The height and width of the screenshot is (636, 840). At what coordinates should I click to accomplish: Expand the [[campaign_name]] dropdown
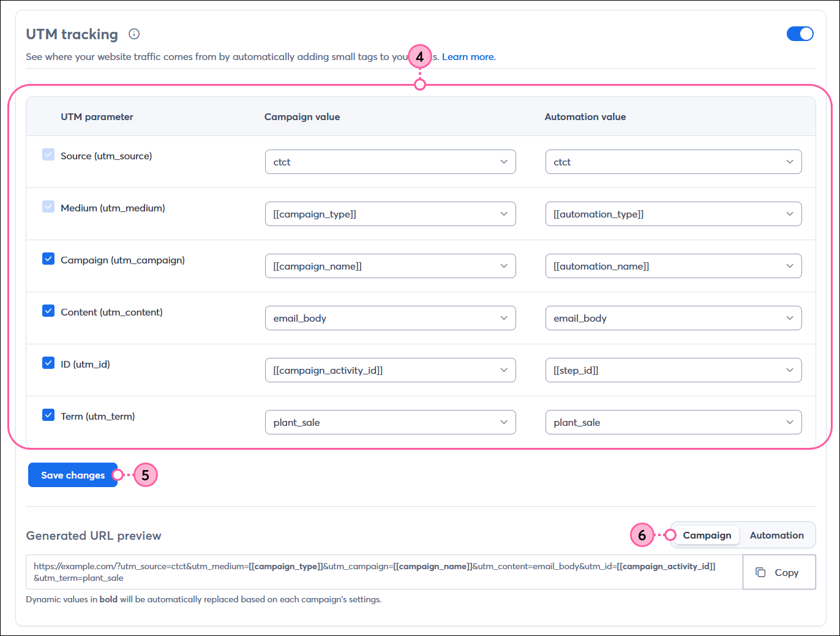390,266
